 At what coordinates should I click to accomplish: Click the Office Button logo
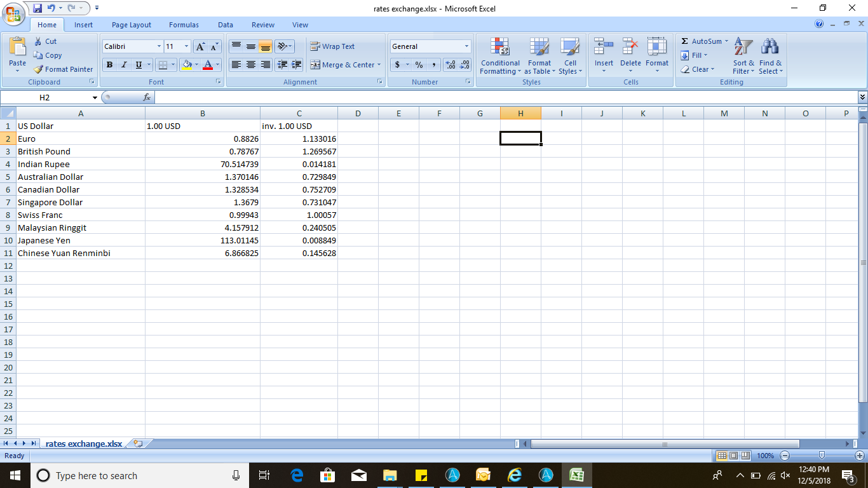click(14, 14)
